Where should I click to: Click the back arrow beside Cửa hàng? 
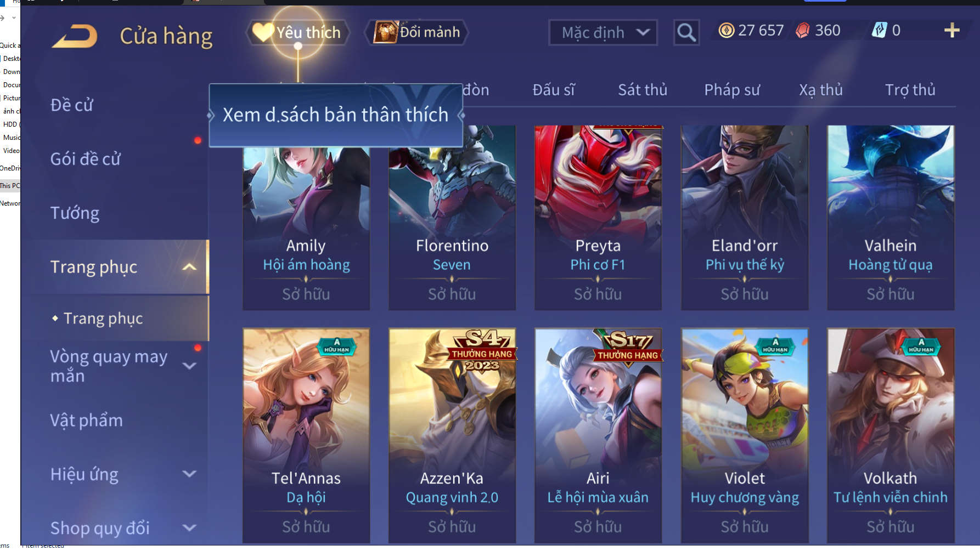click(x=75, y=36)
